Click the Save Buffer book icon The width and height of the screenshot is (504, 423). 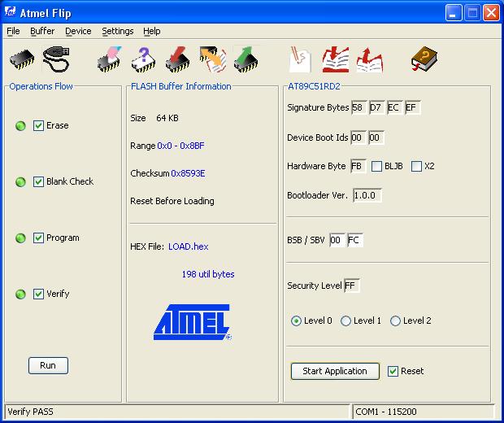370,60
